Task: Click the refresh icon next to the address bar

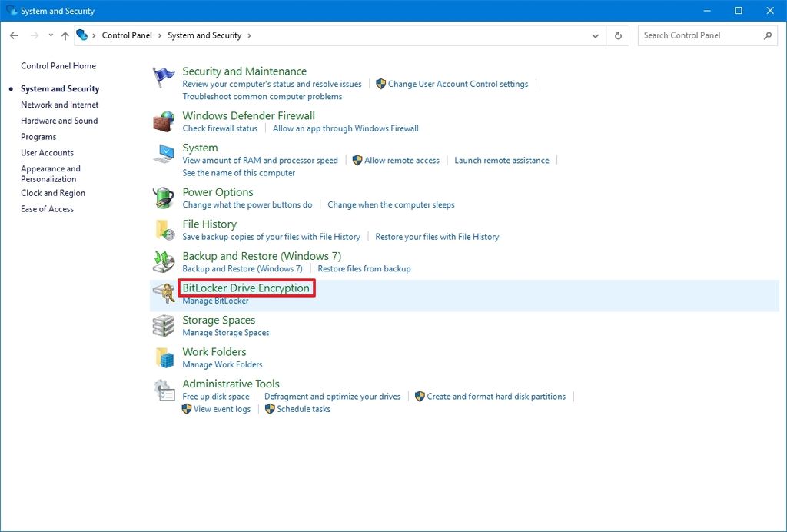Action: (617, 35)
